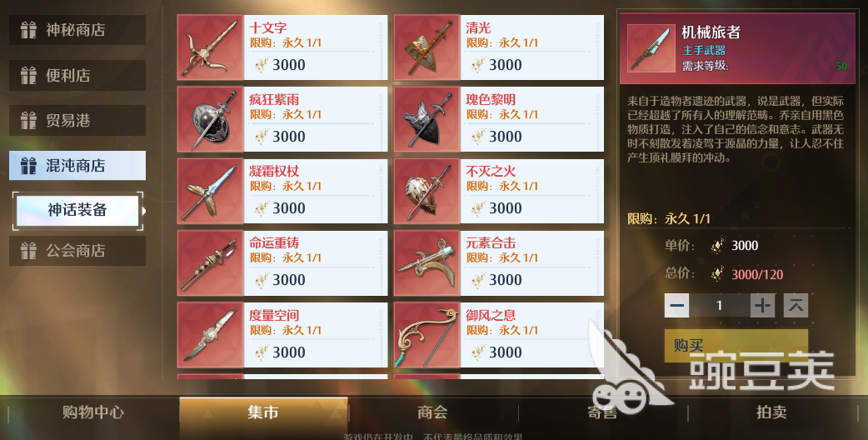868x440 pixels.
Task: Open the 神秘商店 shop category
Action: click(x=77, y=30)
